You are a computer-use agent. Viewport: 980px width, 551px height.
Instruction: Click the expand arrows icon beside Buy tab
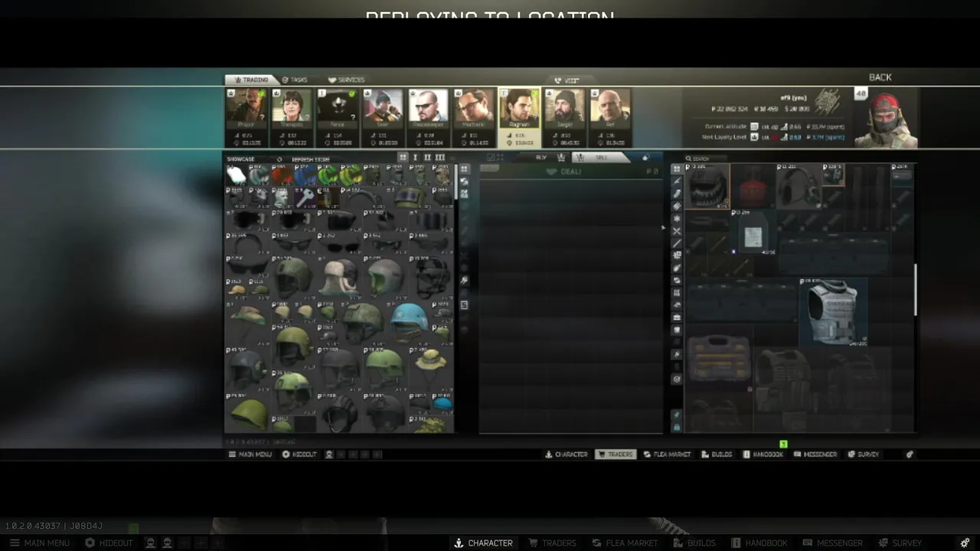(501, 158)
